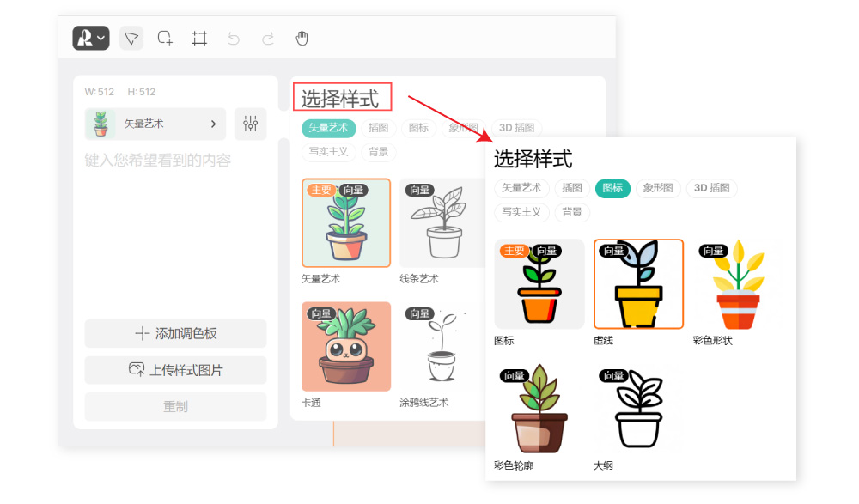Click the redo arrow icon
The height and width of the screenshot is (504, 859).
[267, 38]
